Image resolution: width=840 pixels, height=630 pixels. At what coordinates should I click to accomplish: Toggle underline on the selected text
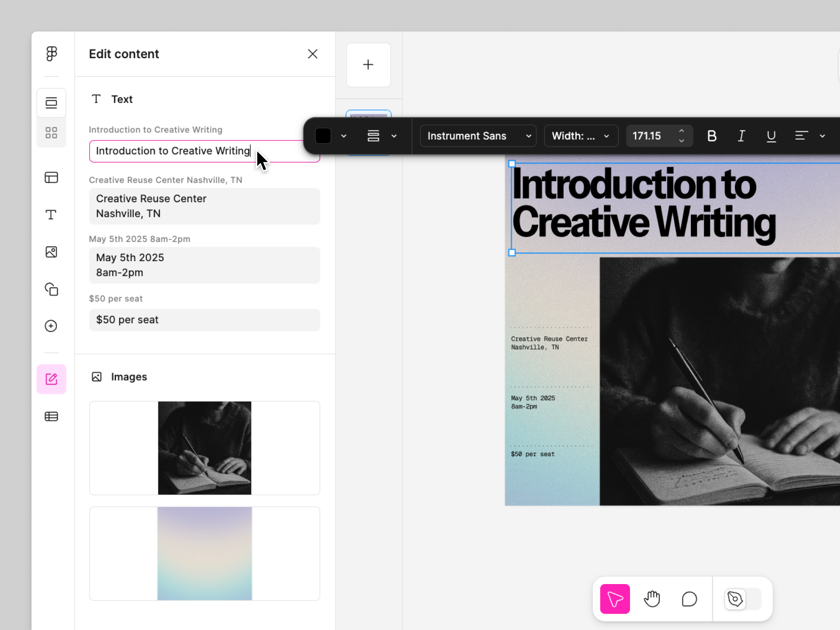point(771,136)
